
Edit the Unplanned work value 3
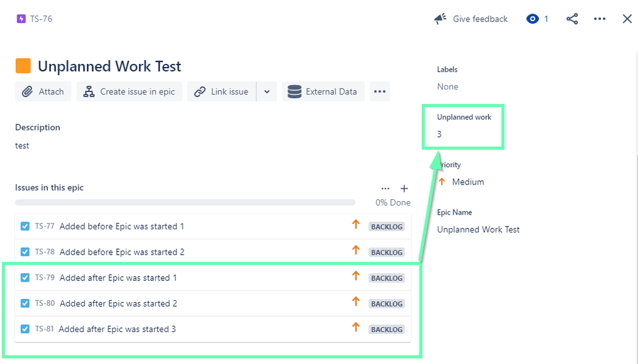click(x=439, y=134)
